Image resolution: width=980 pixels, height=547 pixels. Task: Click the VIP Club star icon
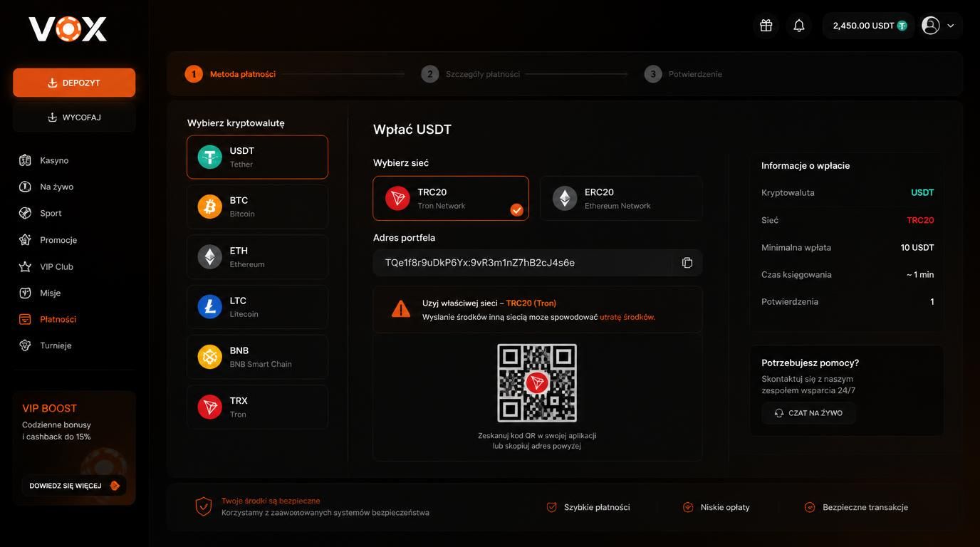tap(26, 266)
